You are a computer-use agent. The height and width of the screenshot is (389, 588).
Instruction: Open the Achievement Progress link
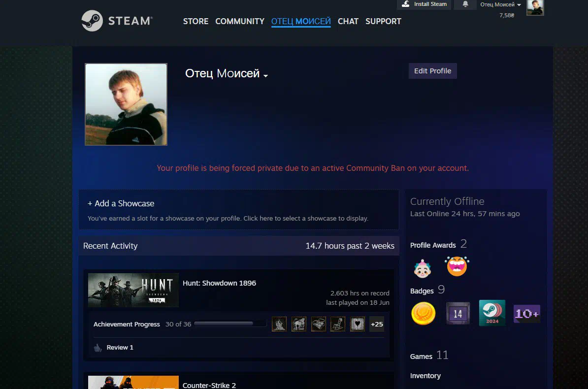(127, 324)
